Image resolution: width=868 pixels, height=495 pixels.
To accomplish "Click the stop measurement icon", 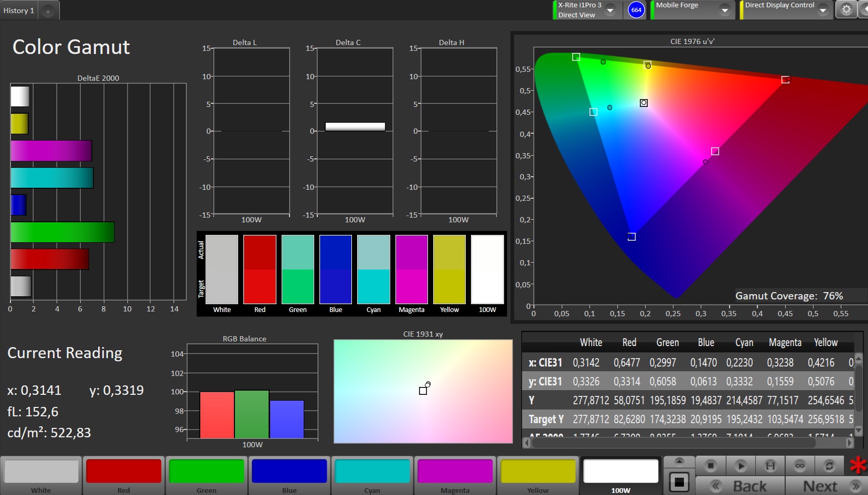I will pos(711,465).
